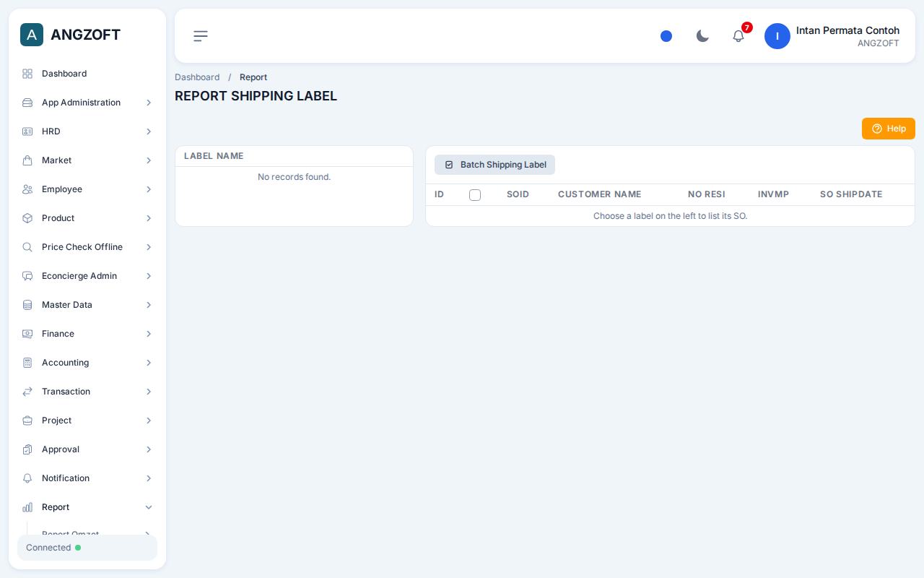The width and height of the screenshot is (924, 578).
Task: Open the Notification menu item
Action: 87,478
